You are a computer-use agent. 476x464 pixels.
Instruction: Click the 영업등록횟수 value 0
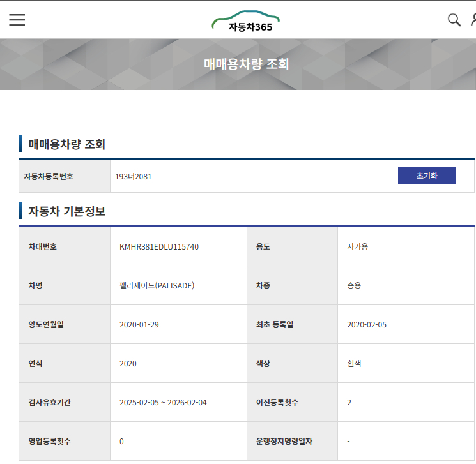121,441
